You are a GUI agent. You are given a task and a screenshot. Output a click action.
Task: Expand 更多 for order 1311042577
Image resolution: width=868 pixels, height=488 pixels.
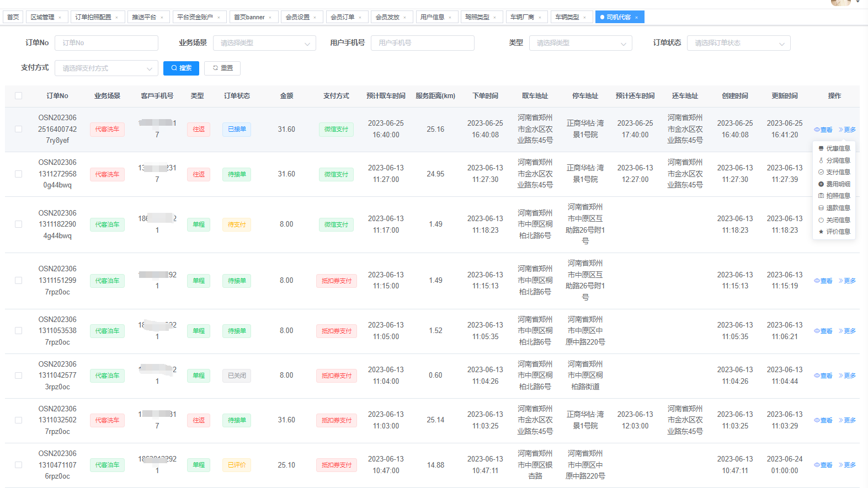point(848,376)
